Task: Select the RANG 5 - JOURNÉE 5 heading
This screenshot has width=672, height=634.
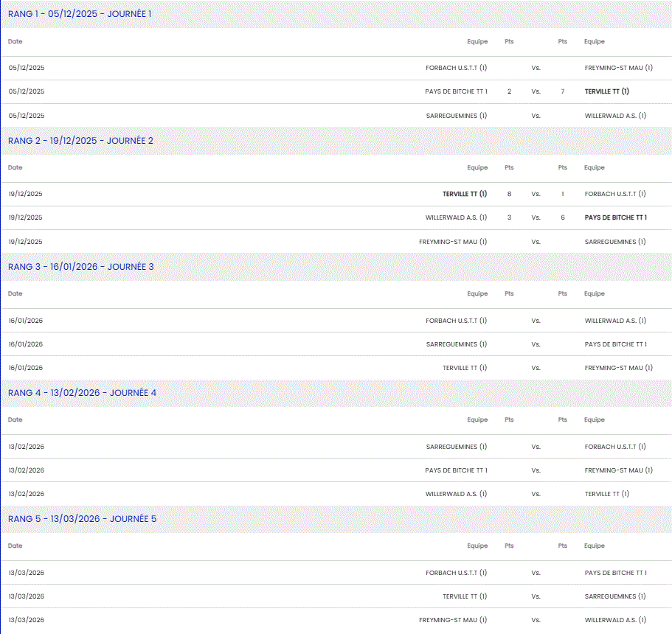Action: (x=82, y=519)
